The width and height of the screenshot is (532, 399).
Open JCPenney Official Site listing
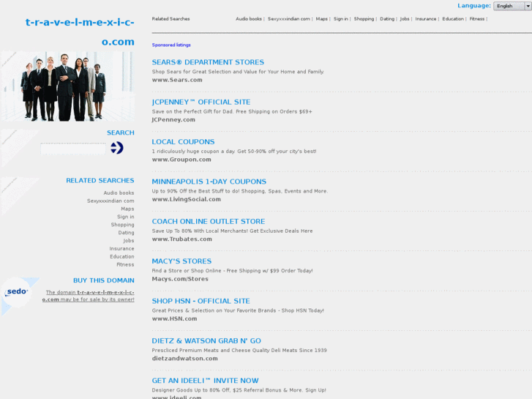coord(201,102)
